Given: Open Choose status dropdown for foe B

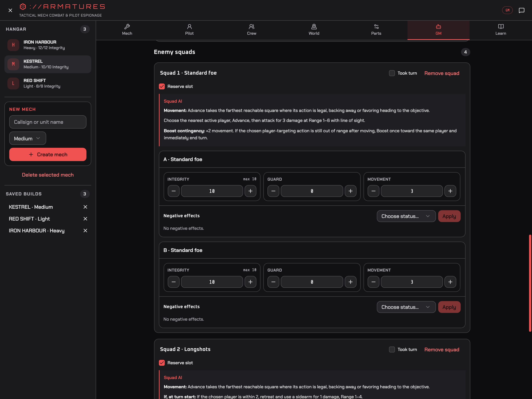Looking at the screenshot, I should point(406,307).
